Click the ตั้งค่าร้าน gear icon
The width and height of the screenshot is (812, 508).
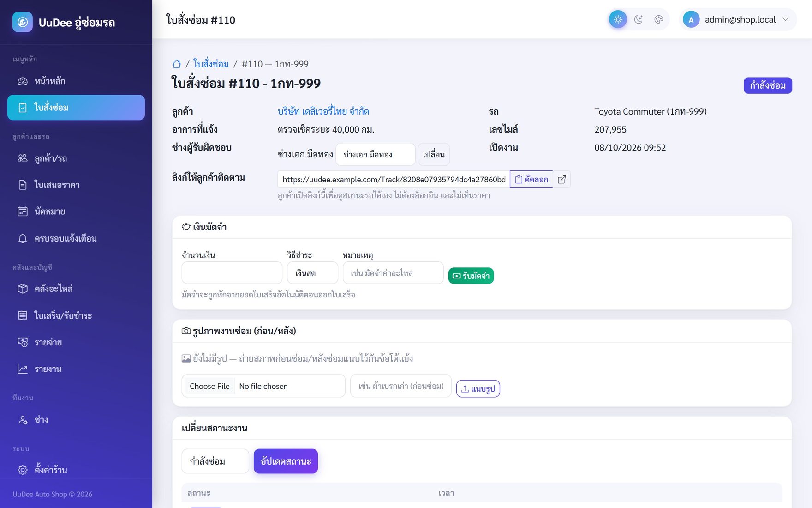[23, 470]
